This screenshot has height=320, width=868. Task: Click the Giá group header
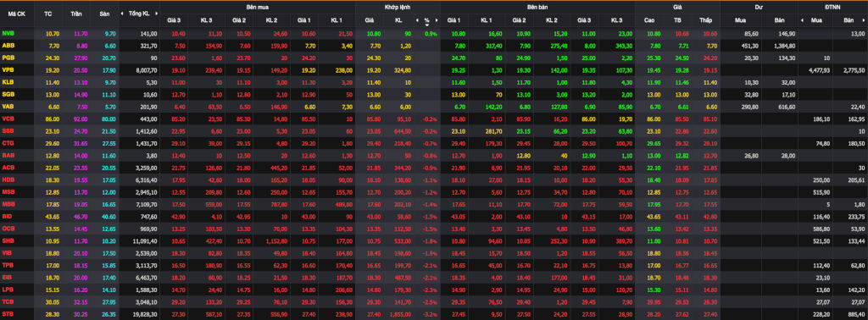pyautogui.click(x=677, y=7)
